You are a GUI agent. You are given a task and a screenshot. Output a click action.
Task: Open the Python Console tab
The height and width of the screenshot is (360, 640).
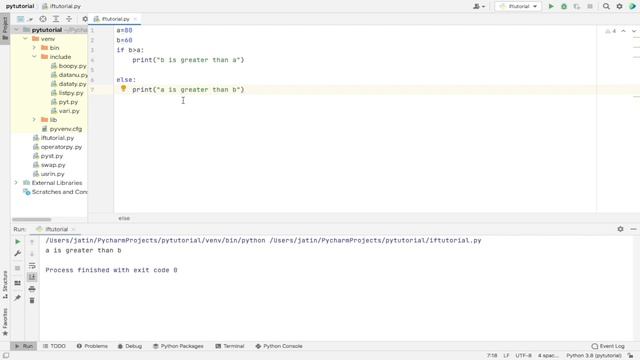tap(279, 346)
